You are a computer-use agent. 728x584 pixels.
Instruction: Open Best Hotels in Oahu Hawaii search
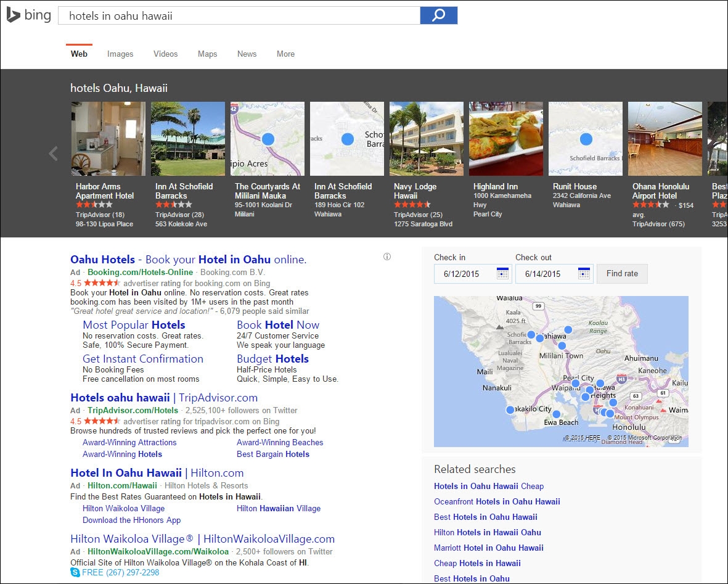486,517
